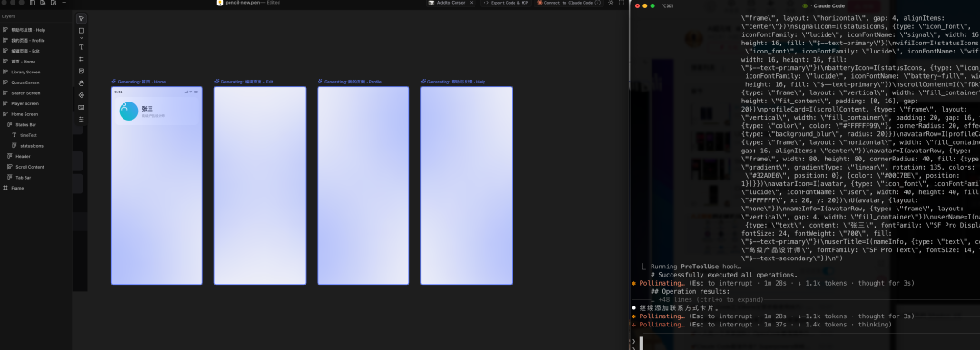Click the timeText text-type icon
The image size is (980, 350).
pyautogui.click(x=15, y=135)
